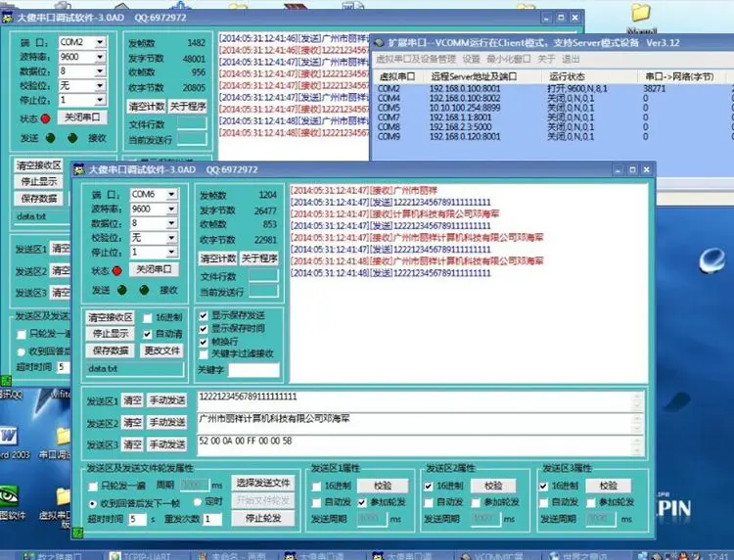This screenshot has height=560, width=734.
Task: Open 波特率 dropdown in COM6 window
Action: (x=172, y=209)
